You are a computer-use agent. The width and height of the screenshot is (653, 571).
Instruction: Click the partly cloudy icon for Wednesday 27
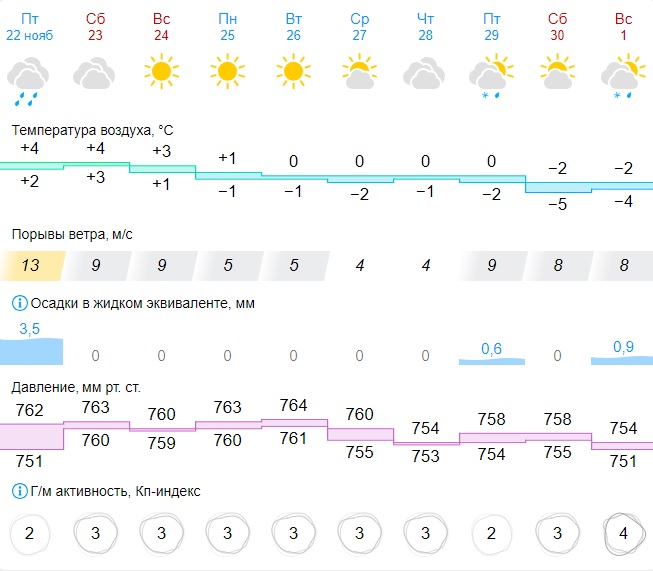click(359, 72)
